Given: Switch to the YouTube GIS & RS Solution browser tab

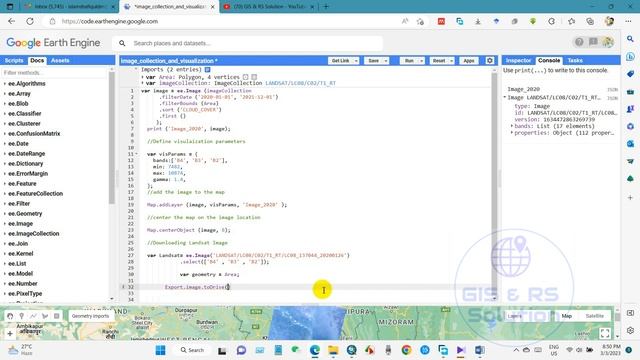Looking at the screenshot, I should 269,7.
